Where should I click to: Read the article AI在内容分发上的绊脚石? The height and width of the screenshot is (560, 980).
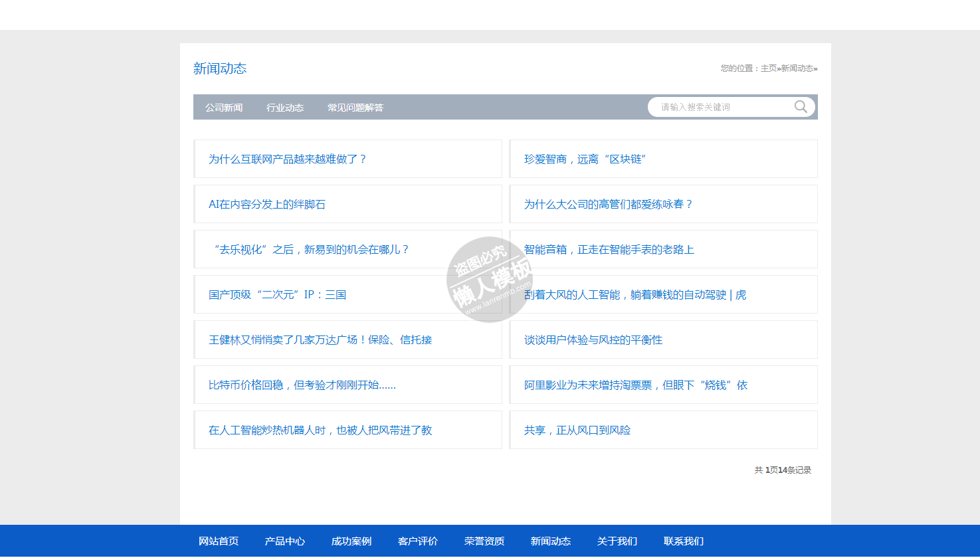coord(267,205)
